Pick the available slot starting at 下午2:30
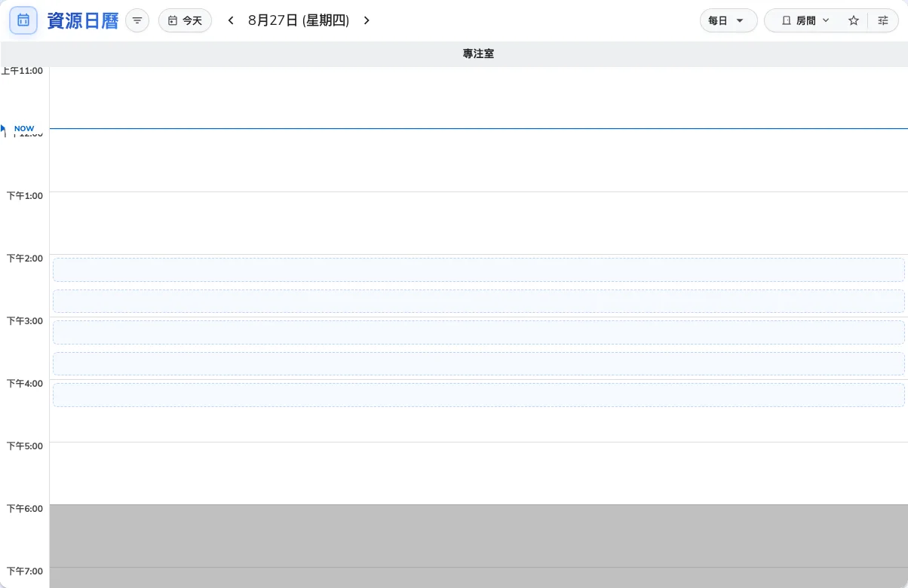908x588 pixels. point(478,301)
